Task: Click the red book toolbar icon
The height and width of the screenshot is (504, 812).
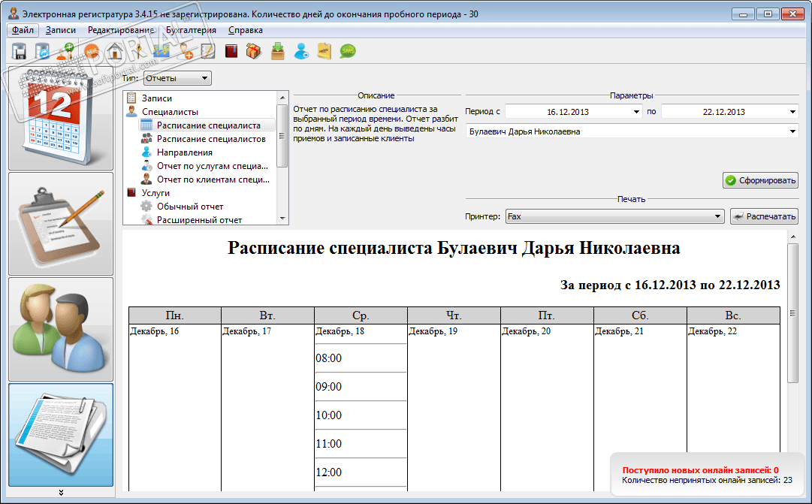Action: 231,51
